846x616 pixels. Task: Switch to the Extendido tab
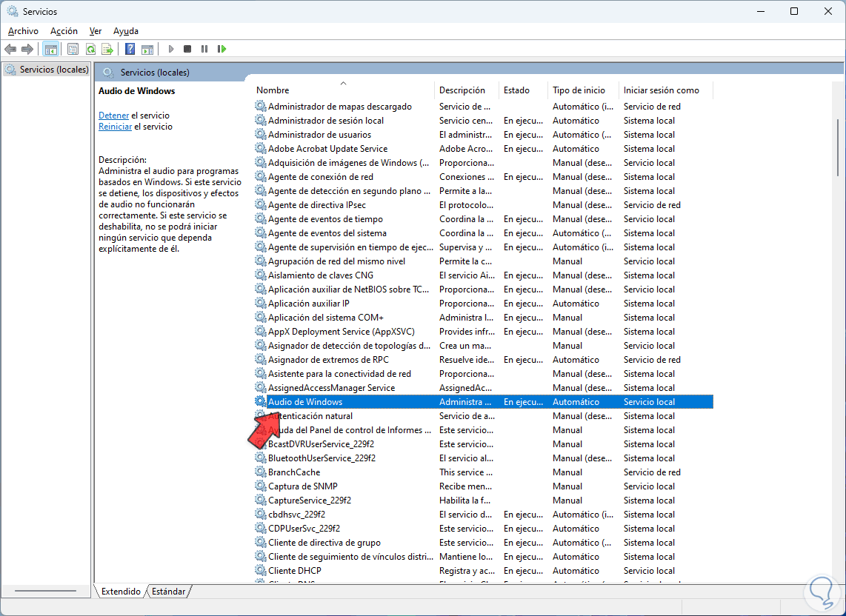pyautogui.click(x=120, y=591)
